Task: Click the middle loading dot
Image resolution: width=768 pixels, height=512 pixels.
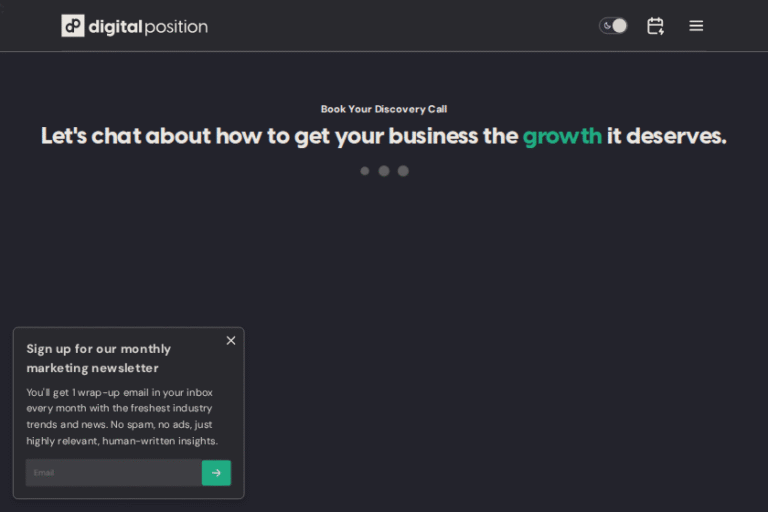Action: click(x=384, y=171)
